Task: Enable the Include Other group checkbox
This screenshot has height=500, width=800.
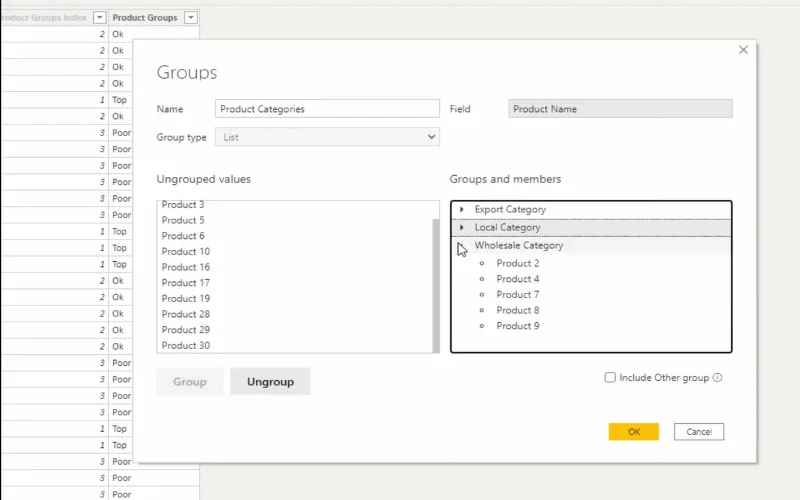Action: tap(610, 378)
